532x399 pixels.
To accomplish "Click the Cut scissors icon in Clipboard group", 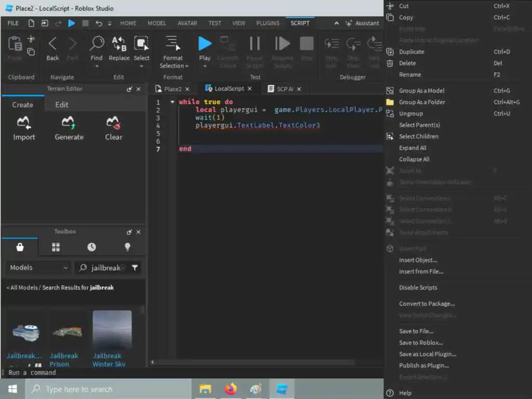I will click(x=31, y=39).
